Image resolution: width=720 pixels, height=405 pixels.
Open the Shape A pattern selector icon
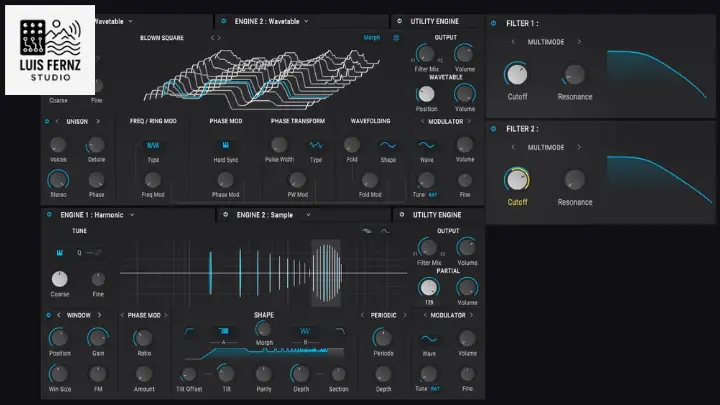[x=224, y=331]
